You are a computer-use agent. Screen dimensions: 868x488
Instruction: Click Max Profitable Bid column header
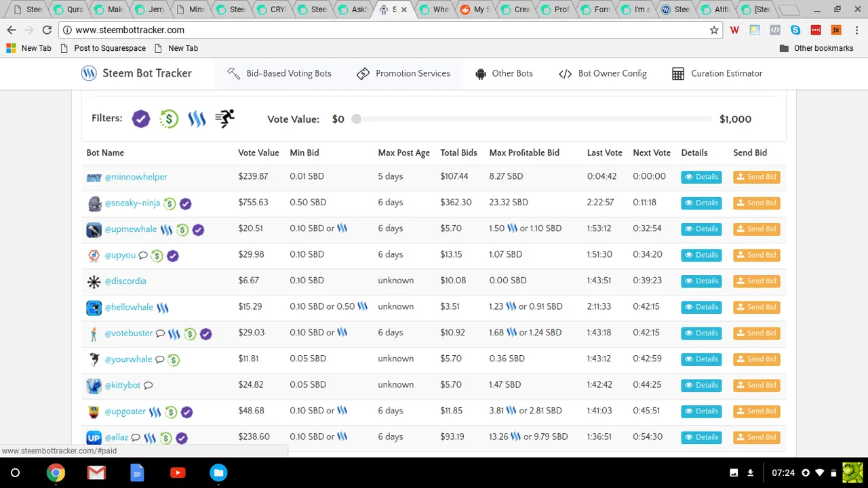tap(524, 152)
